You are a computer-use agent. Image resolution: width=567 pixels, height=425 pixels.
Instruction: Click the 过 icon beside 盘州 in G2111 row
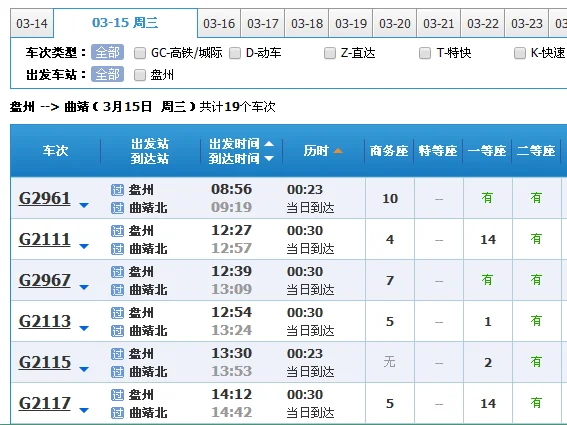(x=117, y=230)
